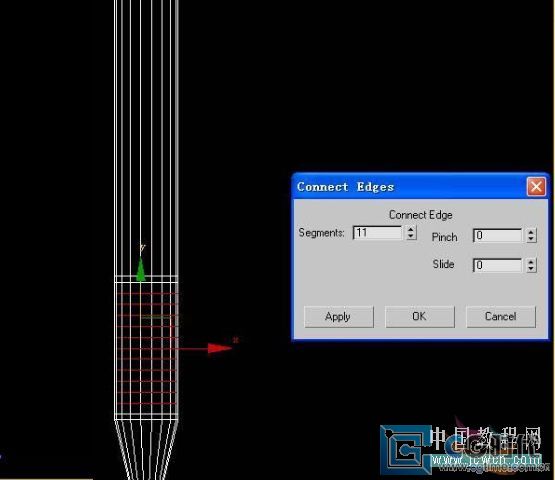Cancel the Connect Edges dialog
Screen dimensions: 555x480
[501, 317]
